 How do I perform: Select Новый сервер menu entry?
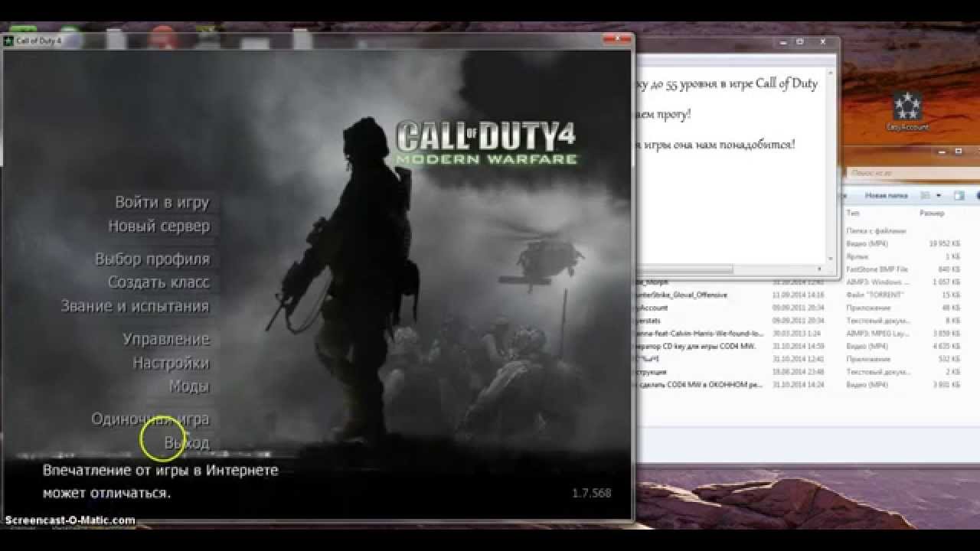[158, 226]
